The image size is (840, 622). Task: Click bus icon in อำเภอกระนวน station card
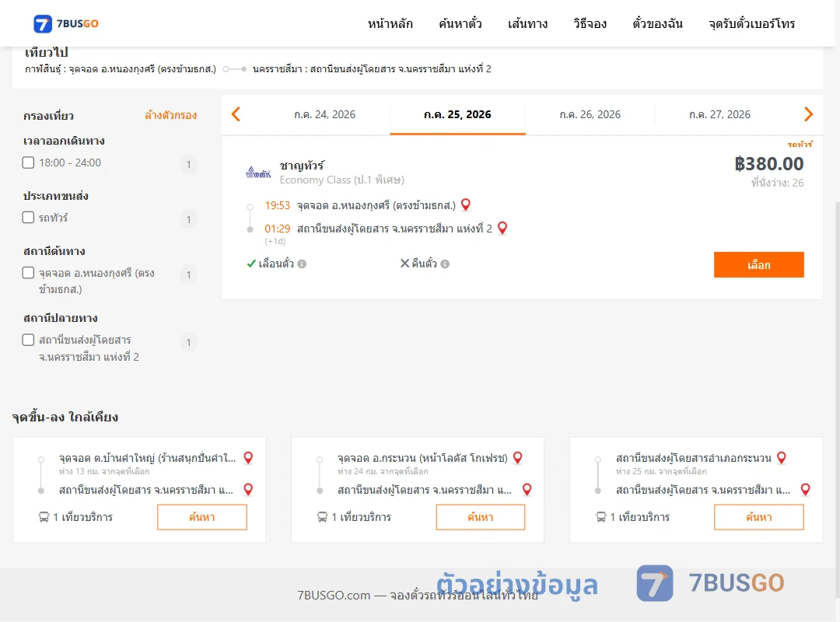tap(600, 517)
